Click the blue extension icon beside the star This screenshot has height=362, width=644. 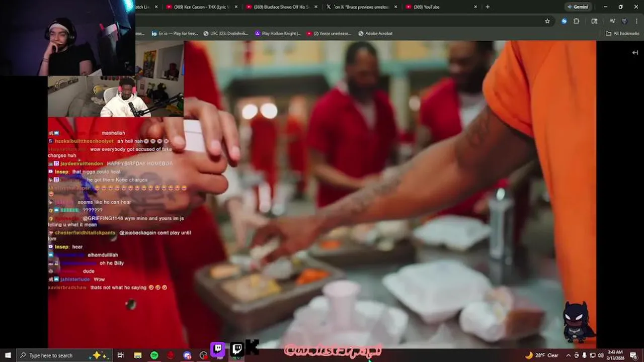coord(564,21)
